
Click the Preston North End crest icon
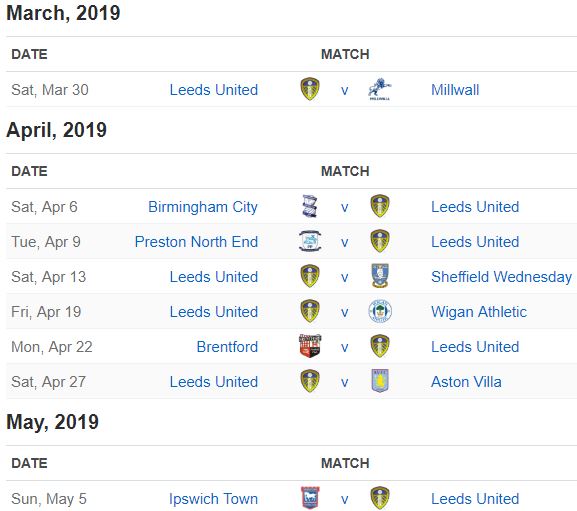310,241
